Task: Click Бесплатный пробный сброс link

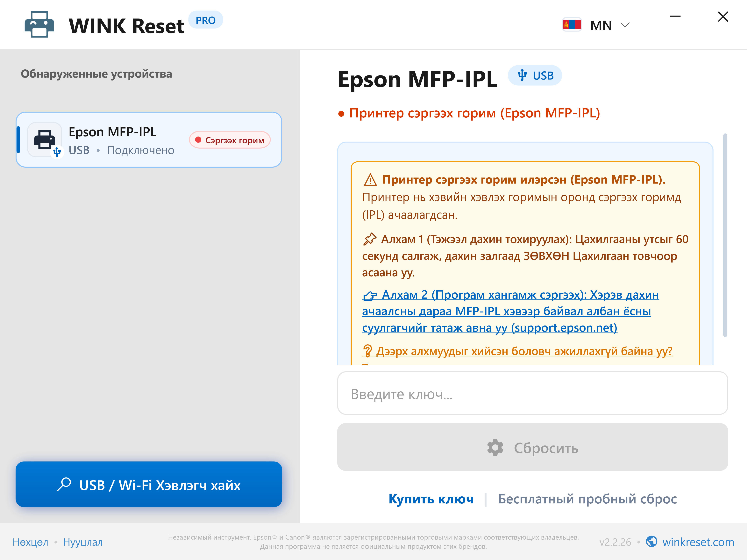Action: coord(587,499)
